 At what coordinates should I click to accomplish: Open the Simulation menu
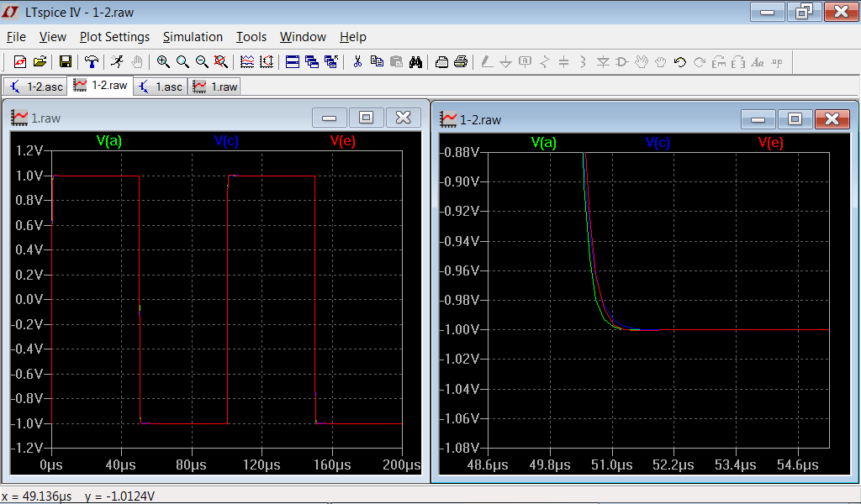193,37
